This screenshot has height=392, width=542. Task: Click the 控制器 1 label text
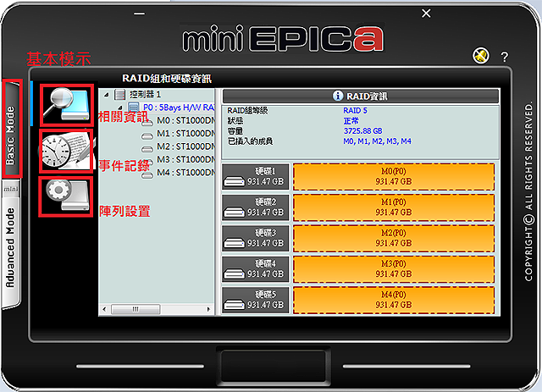145,94
